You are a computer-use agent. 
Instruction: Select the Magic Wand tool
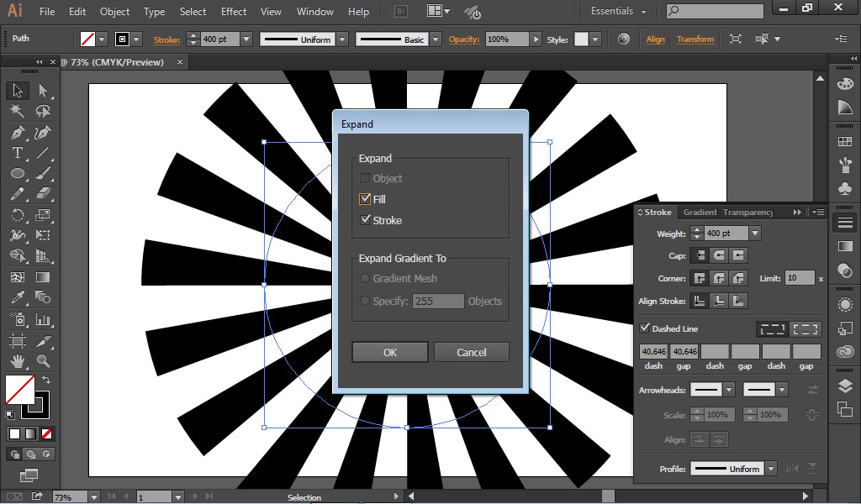[18, 110]
